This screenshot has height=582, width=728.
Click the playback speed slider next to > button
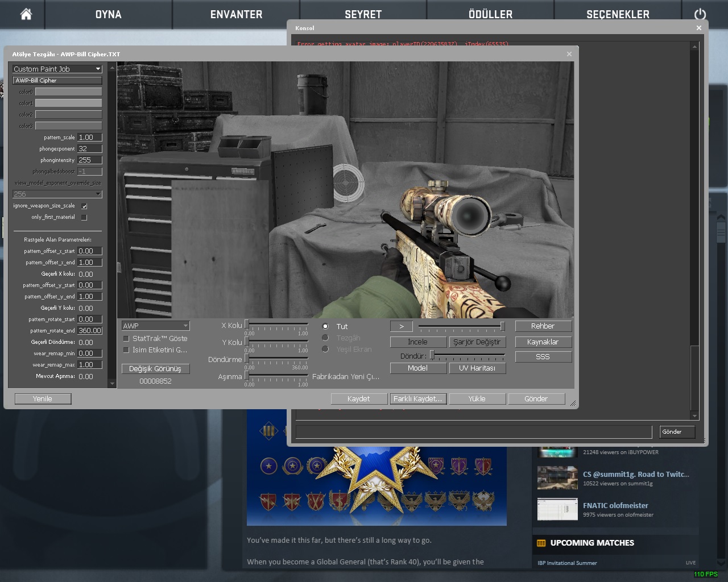(x=462, y=326)
